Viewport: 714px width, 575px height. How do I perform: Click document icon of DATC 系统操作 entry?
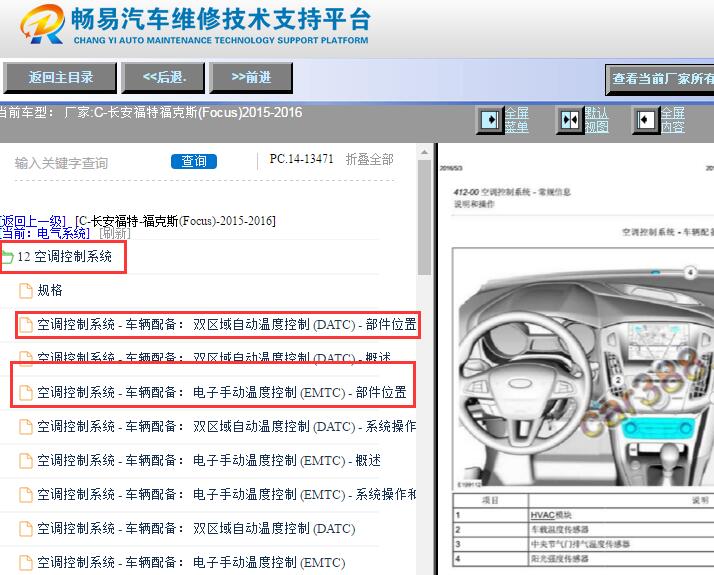[x=26, y=427]
